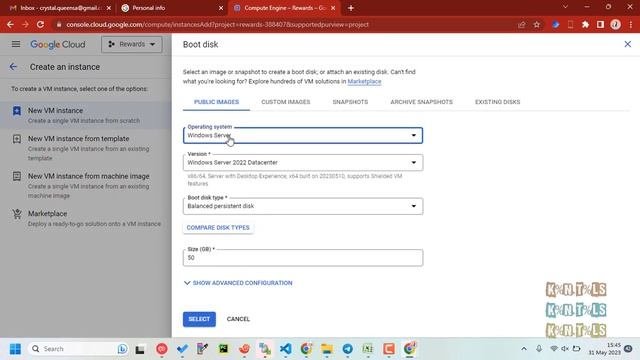
Task: Choose New VM instance from template
Action: [86, 148]
